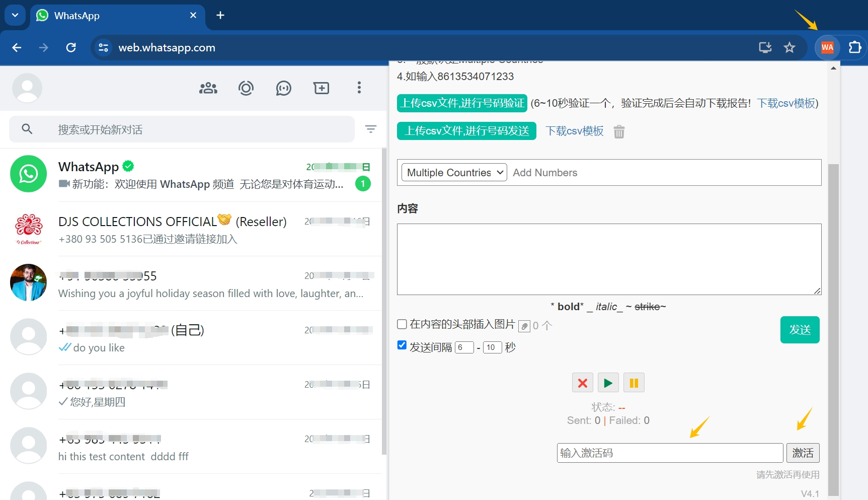
Task: Toggle the 发送间隔 send interval checkbox
Action: (x=402, y=345)
